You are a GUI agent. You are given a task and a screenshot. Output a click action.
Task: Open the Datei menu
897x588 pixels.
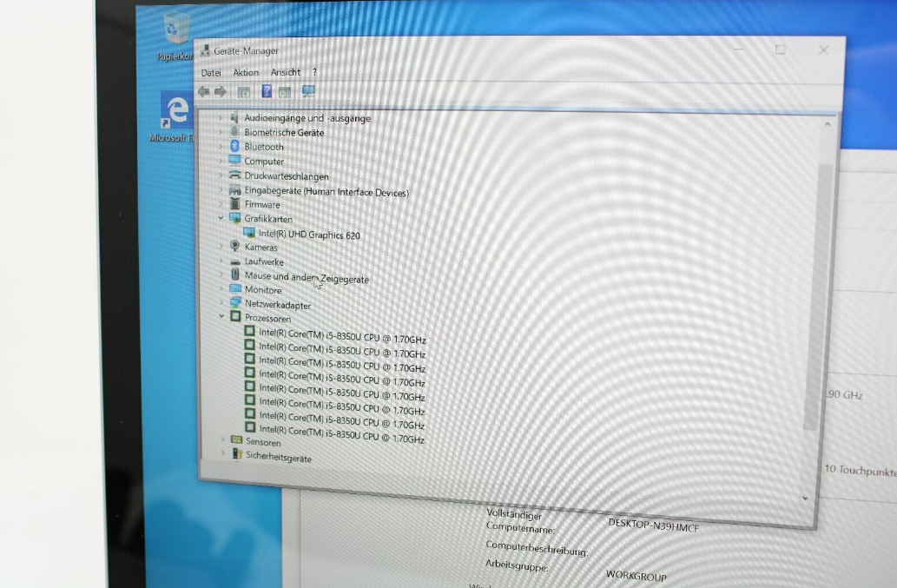pyautogui.click(x=211, y=73)
